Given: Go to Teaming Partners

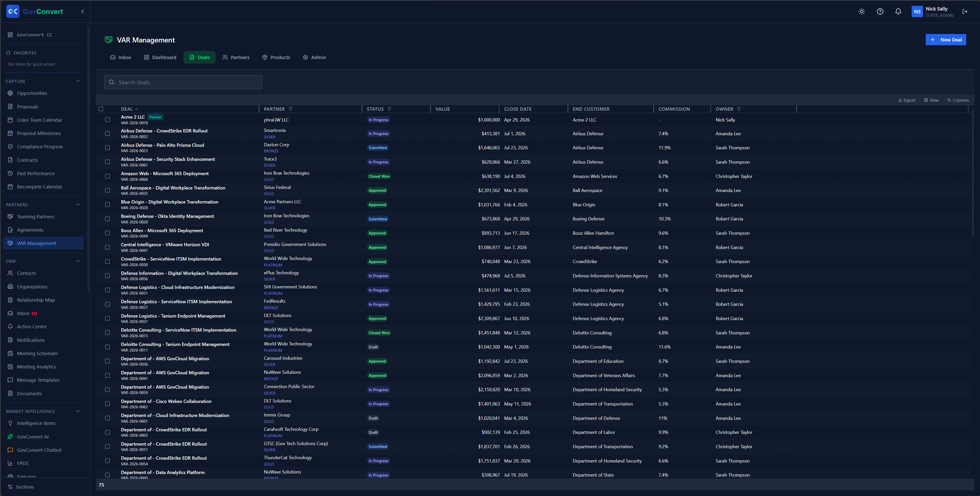Looking at the screenshot, I should click(36, 217).
